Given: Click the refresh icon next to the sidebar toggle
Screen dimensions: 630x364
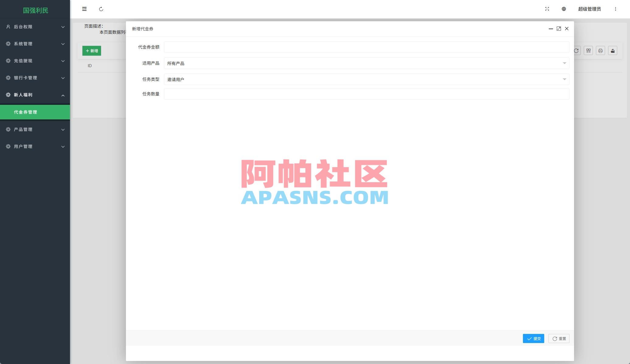Looking at the screenshot, I should (x=101, y=9).
